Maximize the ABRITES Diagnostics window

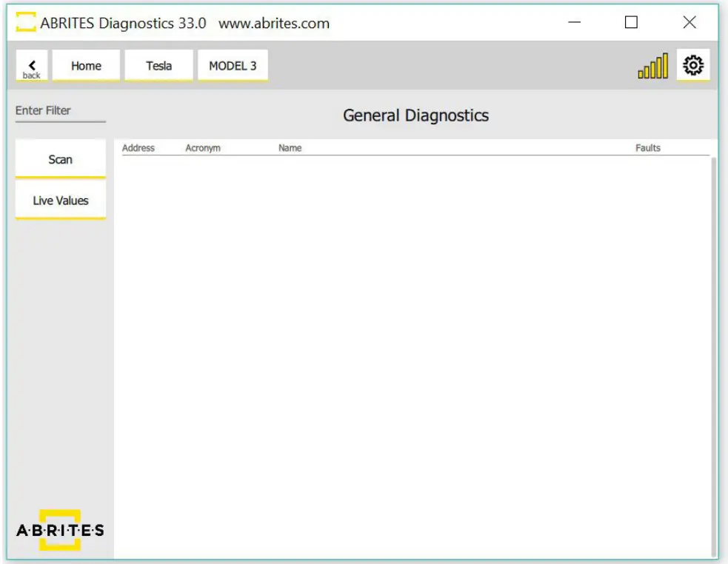click(630, 23)
